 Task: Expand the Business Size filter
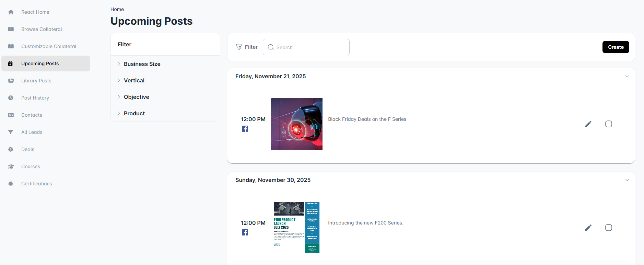142,64
